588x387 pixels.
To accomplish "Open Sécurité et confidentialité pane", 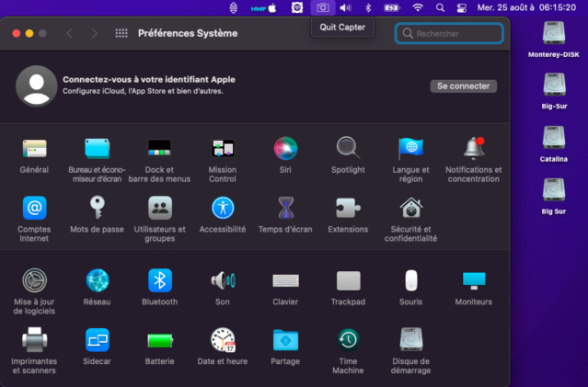I will 411,208.
